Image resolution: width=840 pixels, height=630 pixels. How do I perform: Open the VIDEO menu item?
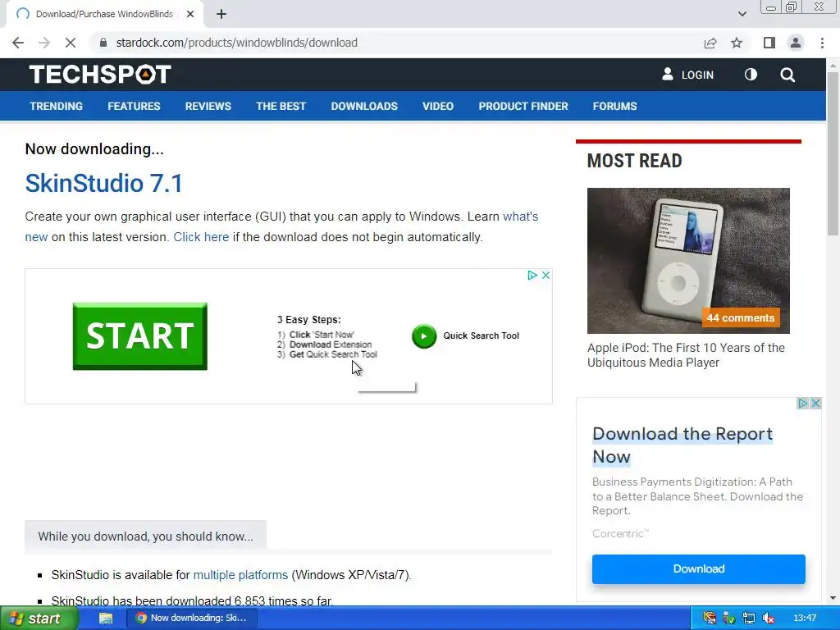click(438, 106)
